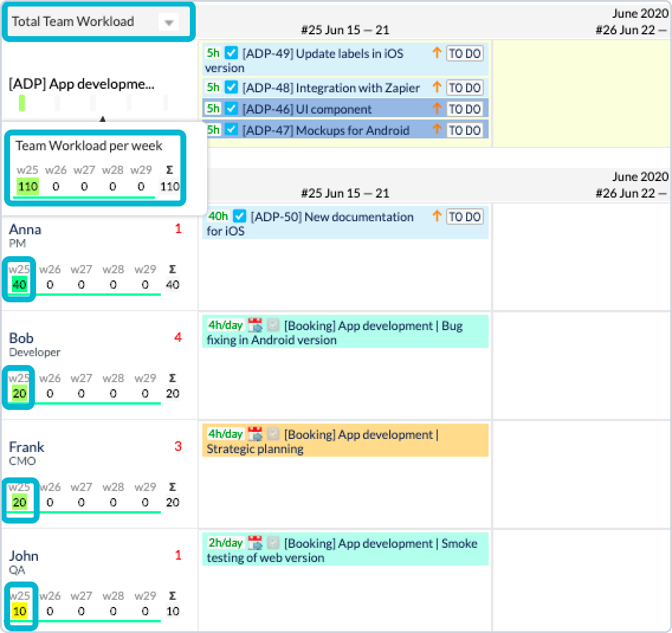Open TO DO status dropdown for ADP-46

464,109
